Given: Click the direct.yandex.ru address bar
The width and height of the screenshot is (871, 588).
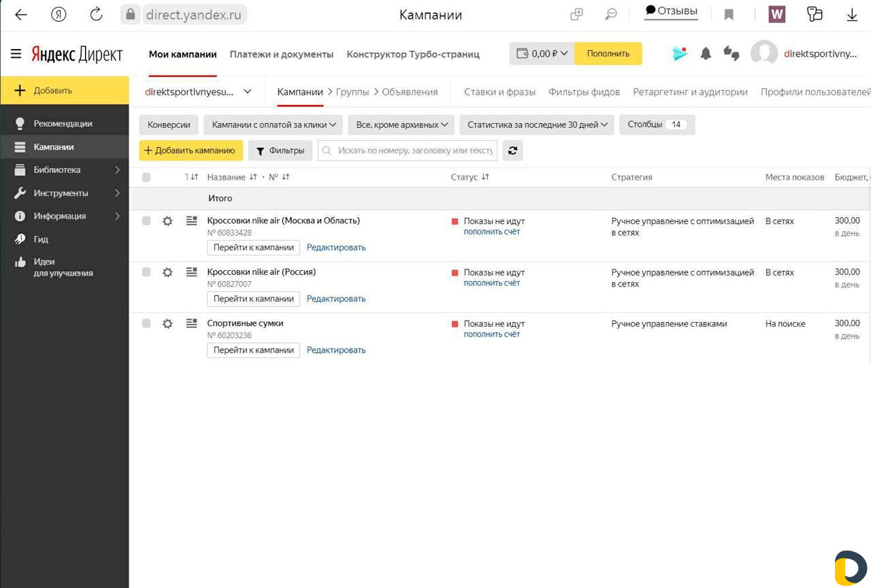Looking at the screenshot, I should [193, 14].
